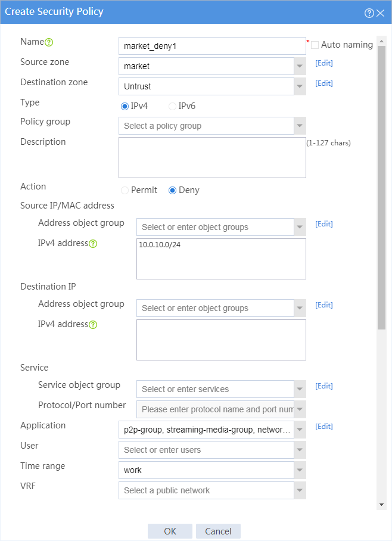Click the scrollbar up arrow
This screenshot has height=541, width=392.
click(381, 41)
